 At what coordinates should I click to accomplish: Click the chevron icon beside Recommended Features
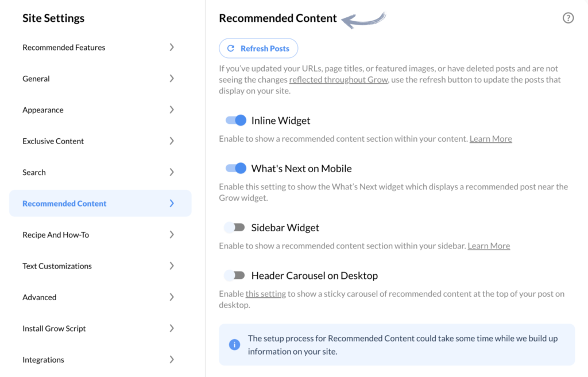(x=172, y=47)
